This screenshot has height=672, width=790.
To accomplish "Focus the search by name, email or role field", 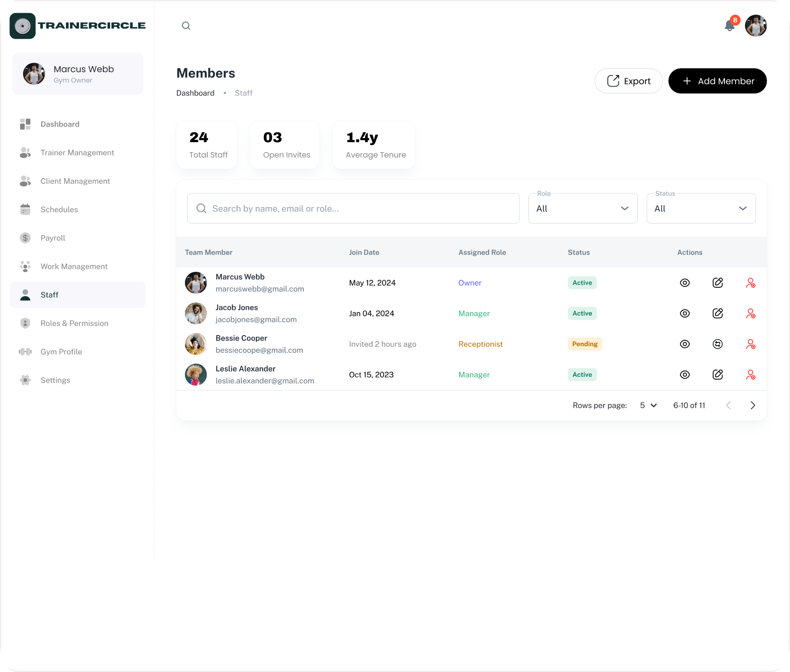I will (x=353, y=208).
